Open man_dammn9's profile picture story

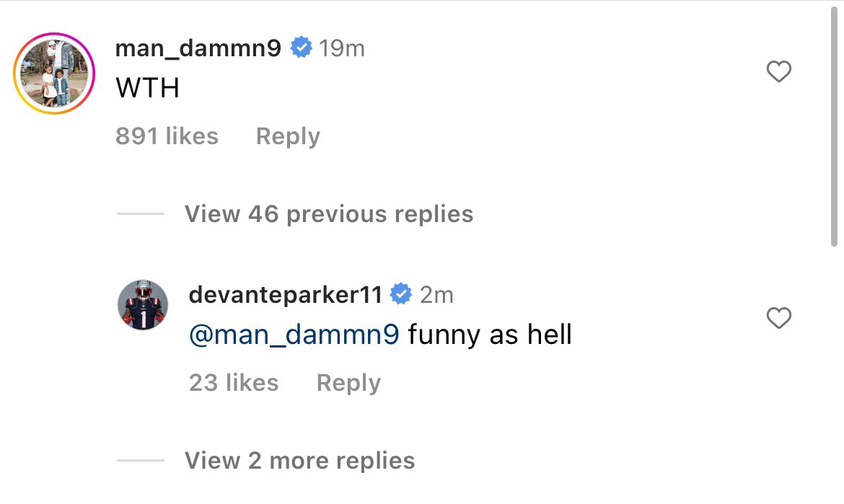tap(54, 74)
